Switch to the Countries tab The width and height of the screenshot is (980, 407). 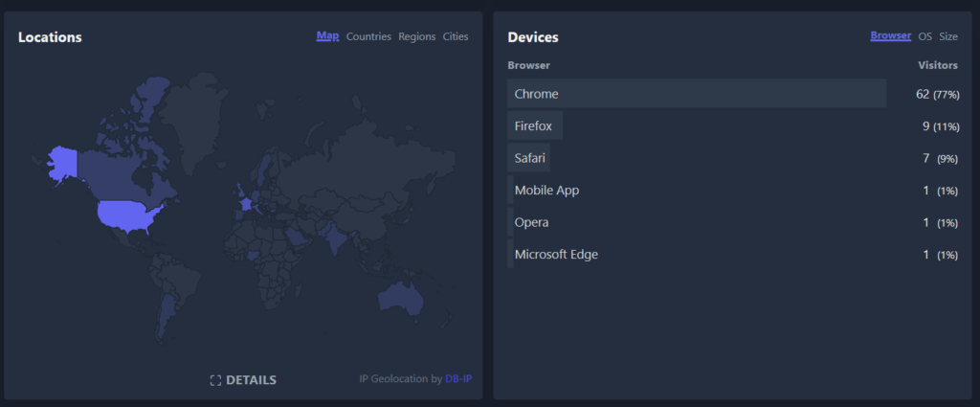tap(368, 36)
